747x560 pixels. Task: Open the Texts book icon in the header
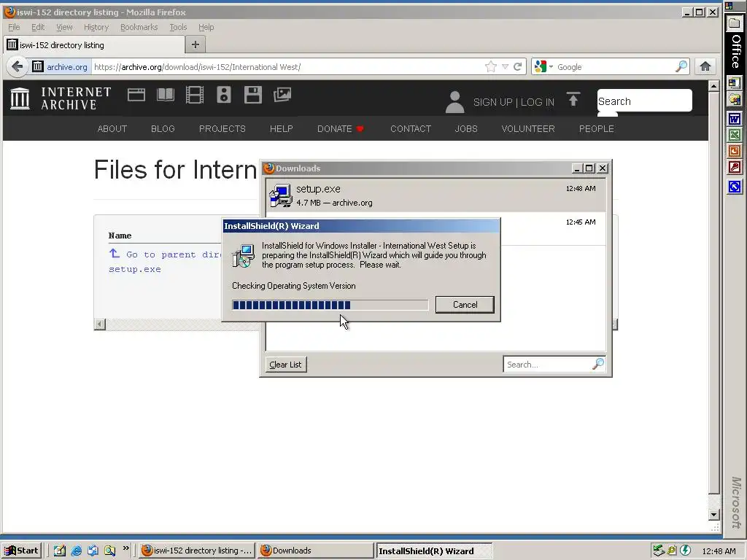pyautogui.click(x=166, y=95)
